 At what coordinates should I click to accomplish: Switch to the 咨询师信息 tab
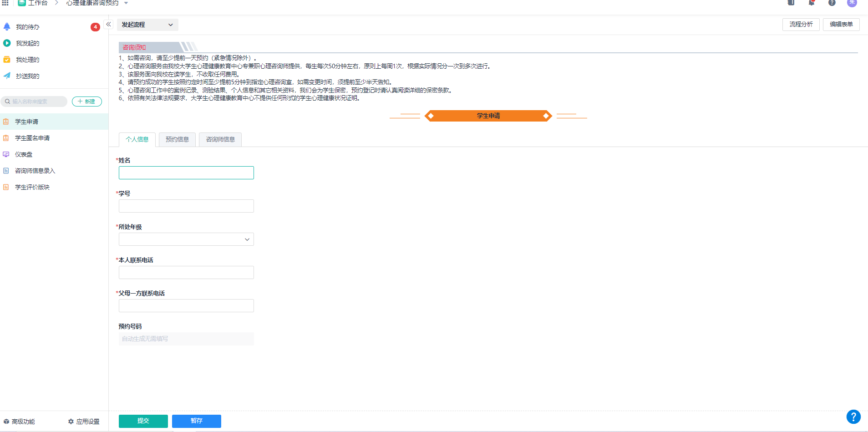(x=220, y=139)
